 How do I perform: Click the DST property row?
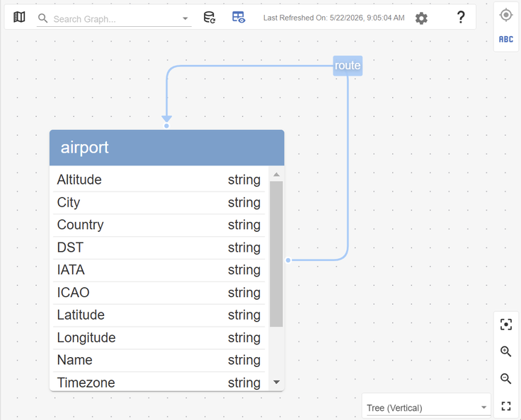tap(159, 247)
